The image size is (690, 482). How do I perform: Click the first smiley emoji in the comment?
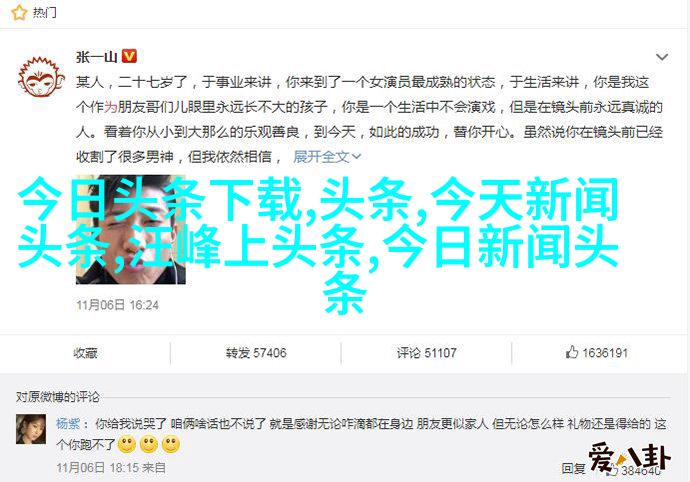(x=127, y=445)
